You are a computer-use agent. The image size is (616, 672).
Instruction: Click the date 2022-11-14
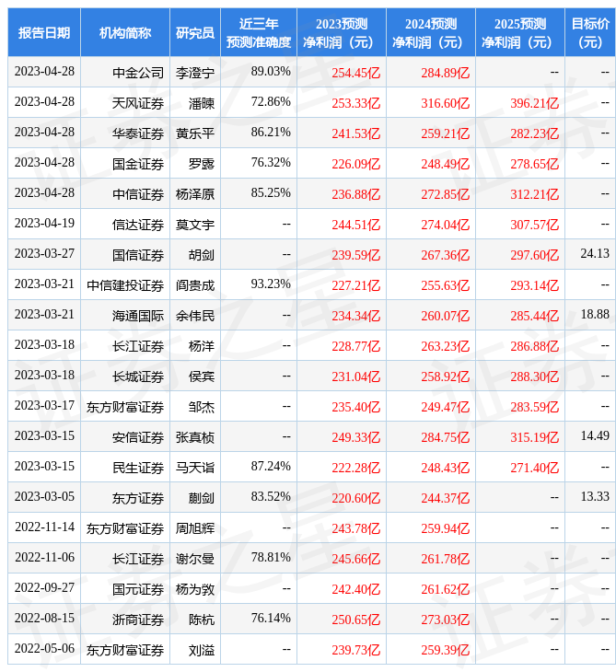[44, 527]
